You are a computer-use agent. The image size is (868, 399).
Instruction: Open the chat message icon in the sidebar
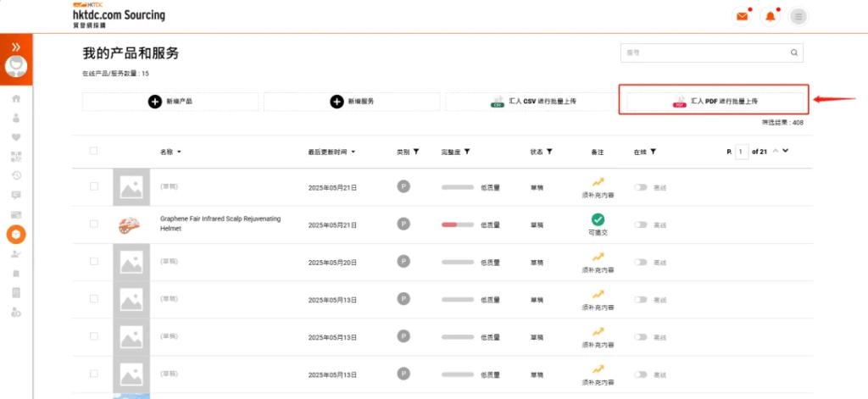pos(16,195)
